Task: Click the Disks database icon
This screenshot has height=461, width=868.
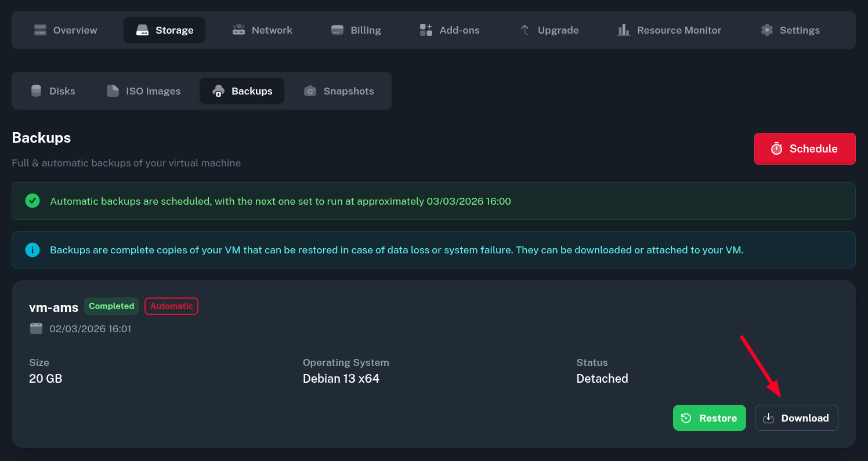Action: tap(37, 91)
